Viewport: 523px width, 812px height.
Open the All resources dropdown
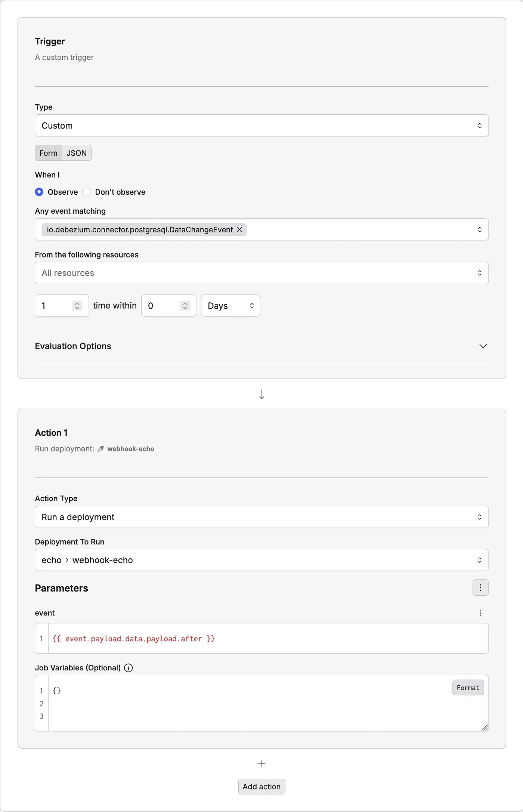click(x=261, y=273)
